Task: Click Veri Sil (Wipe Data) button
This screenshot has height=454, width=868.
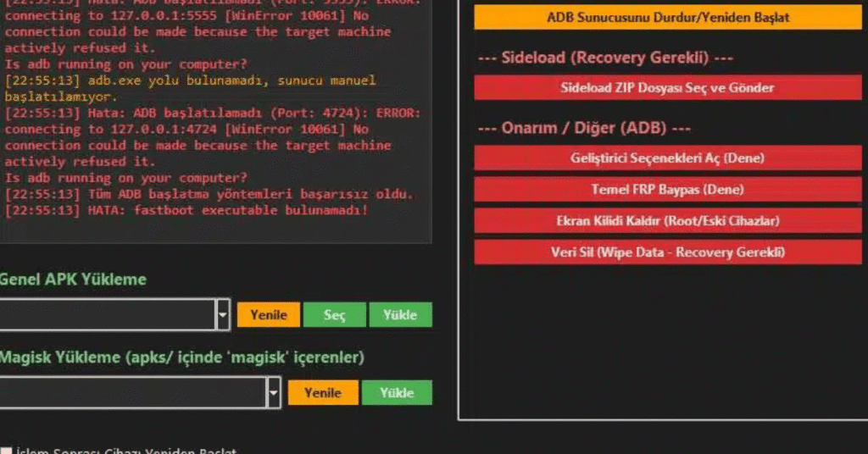Action: [668, 252]
